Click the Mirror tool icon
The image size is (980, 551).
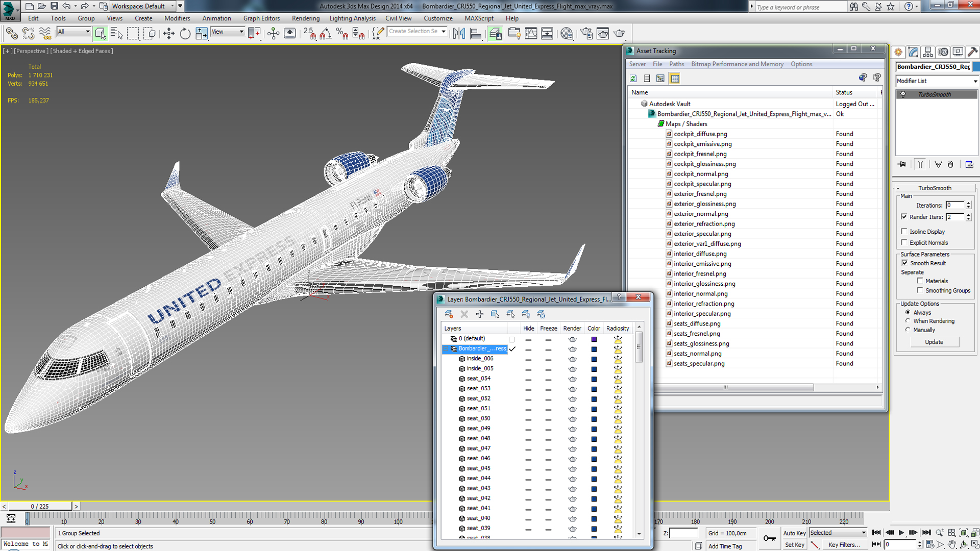click(459, 34)
